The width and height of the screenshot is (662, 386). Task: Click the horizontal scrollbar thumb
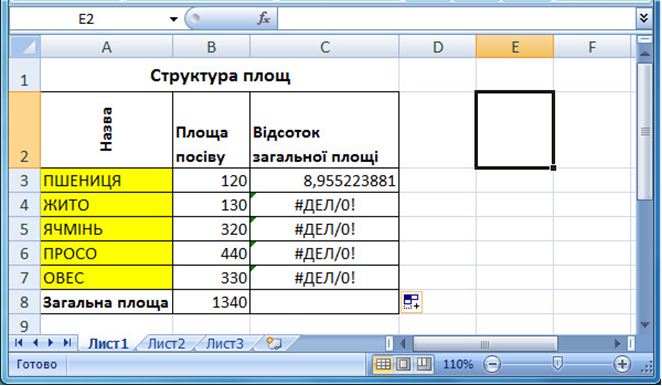485,344
